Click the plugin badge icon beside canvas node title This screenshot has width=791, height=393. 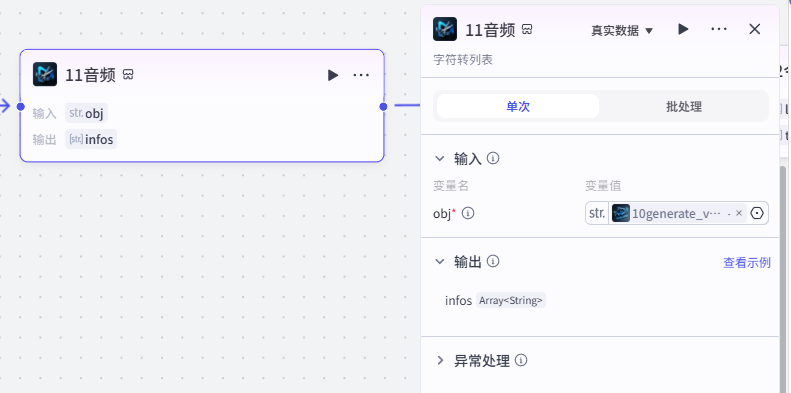(x=128, y=75)
